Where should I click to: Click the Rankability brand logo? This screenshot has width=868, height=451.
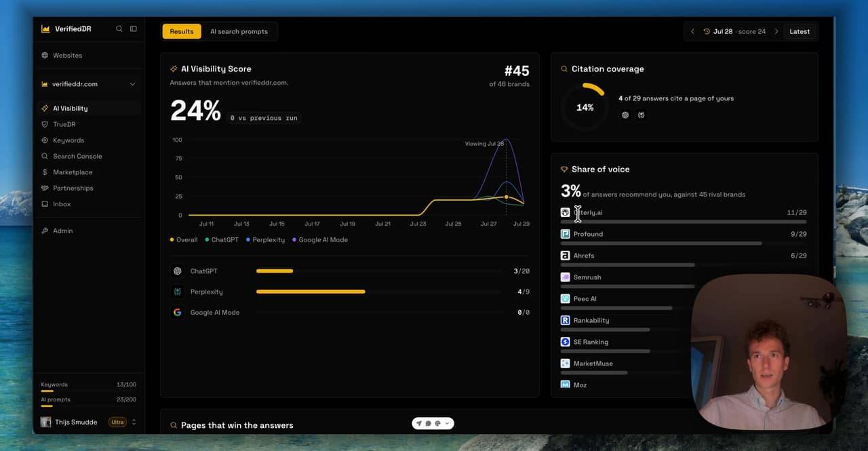pos(566,320)
